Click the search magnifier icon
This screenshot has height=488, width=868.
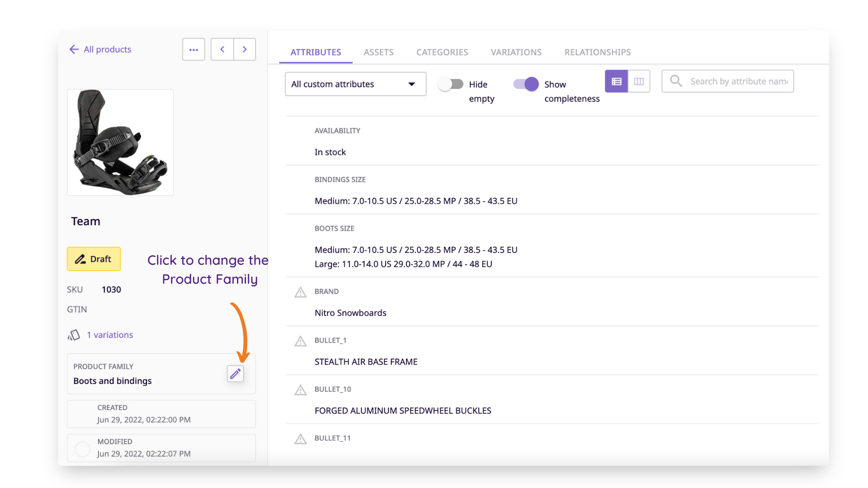click(676, 81)
